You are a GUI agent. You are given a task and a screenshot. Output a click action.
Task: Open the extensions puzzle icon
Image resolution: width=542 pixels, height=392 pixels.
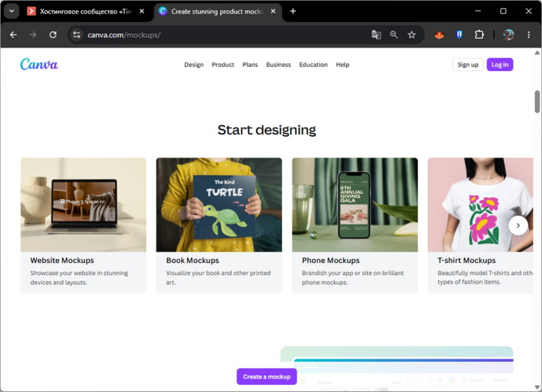point(479,35)
